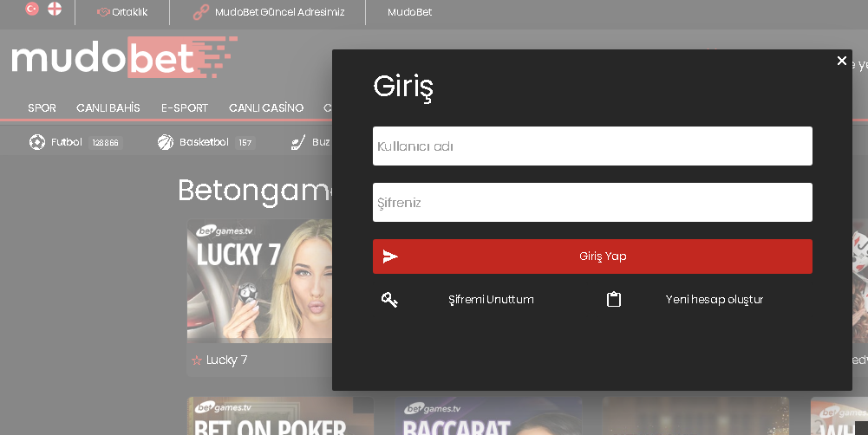Image resolution: width=868 pixels, height=435 pixels.
Task: Click the handshake Ortaklık icon
Action: click(103, 12)
